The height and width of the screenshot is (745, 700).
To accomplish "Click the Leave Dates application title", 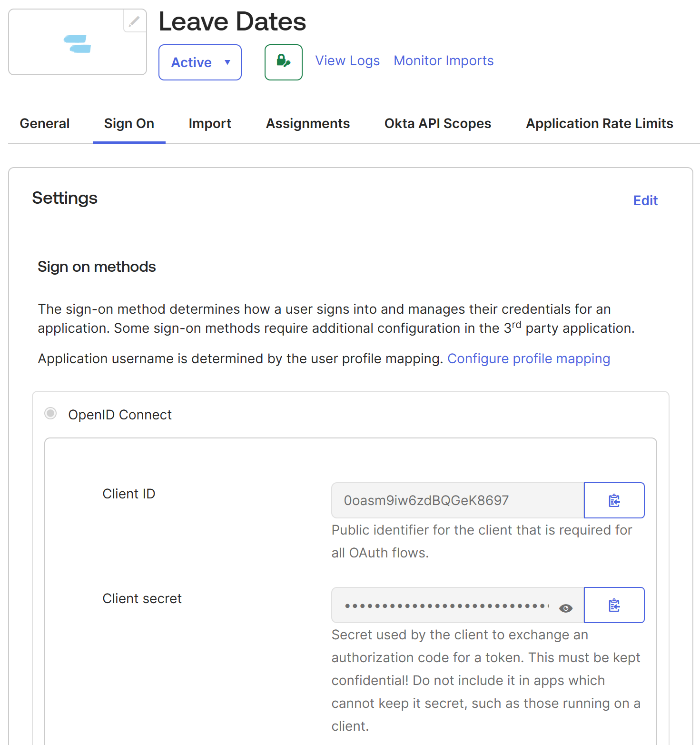I will [x=232, y=22].
